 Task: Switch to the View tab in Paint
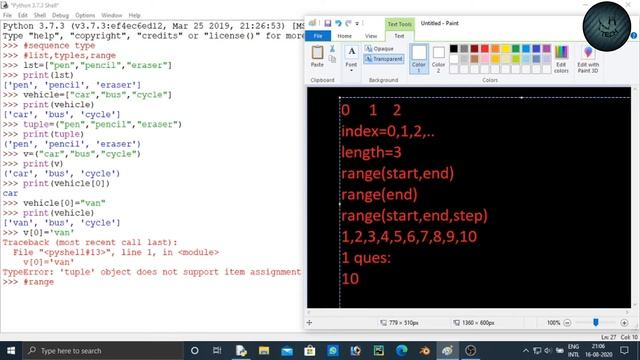[371, 36]
